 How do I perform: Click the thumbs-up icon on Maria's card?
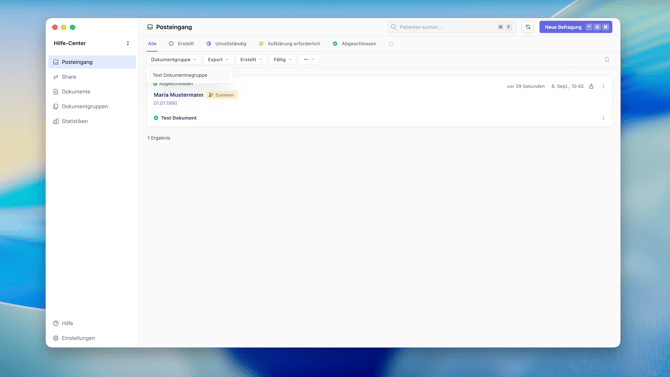click(x=591, y=86)
